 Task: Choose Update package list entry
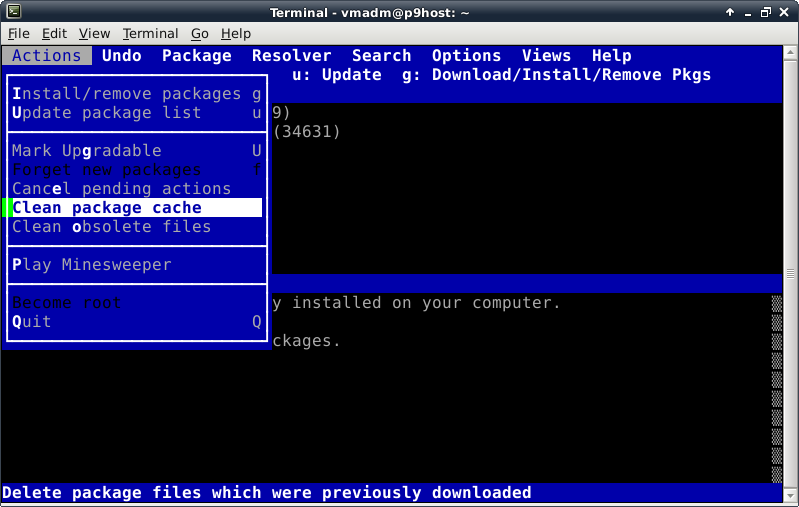coord(107,113)
